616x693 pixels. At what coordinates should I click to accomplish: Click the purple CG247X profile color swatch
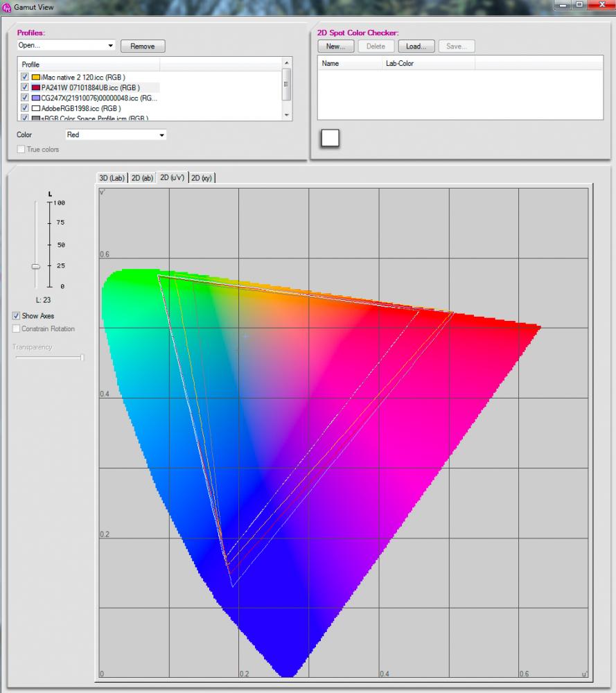(36, 98)
